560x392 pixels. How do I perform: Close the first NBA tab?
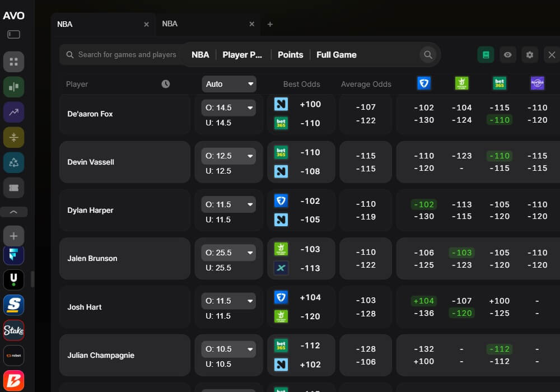(146, 24)
